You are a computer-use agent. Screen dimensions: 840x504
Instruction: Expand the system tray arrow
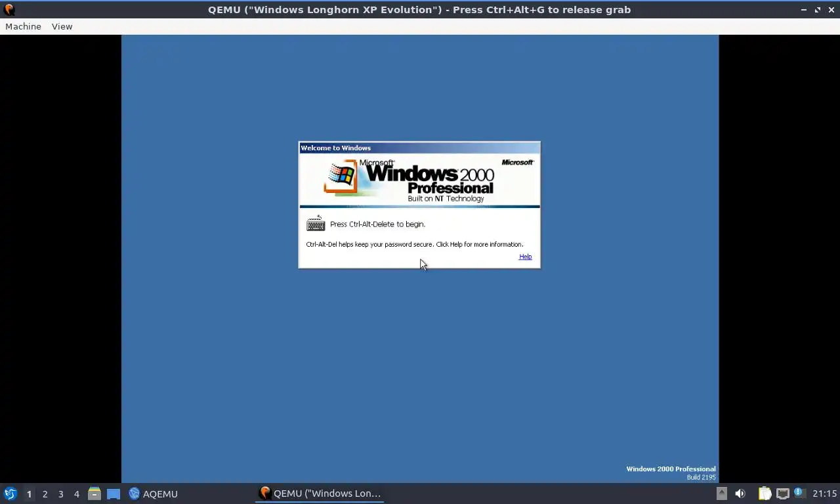pyautogui.click(x=721, y=493)
